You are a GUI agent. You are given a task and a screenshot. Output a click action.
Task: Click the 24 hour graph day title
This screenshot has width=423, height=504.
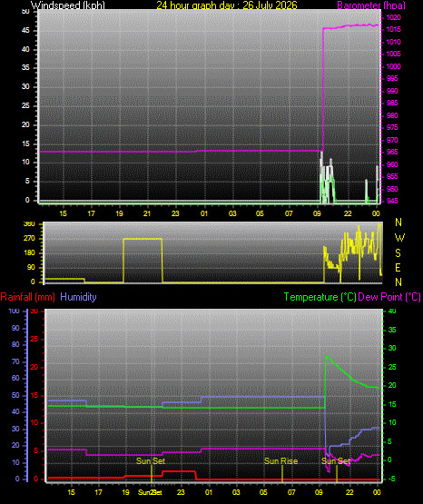pos(227,5)
